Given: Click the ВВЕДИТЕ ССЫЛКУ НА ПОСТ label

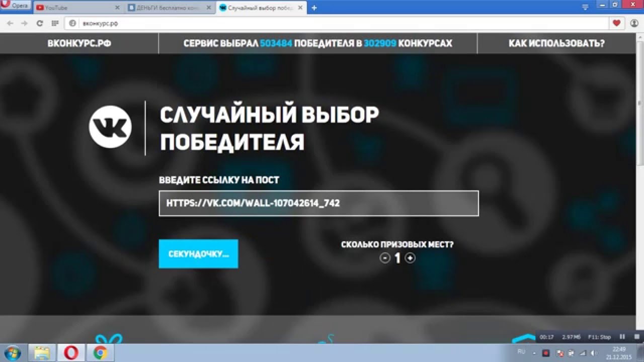Looking at the screenshot, I should coord(219,180).
